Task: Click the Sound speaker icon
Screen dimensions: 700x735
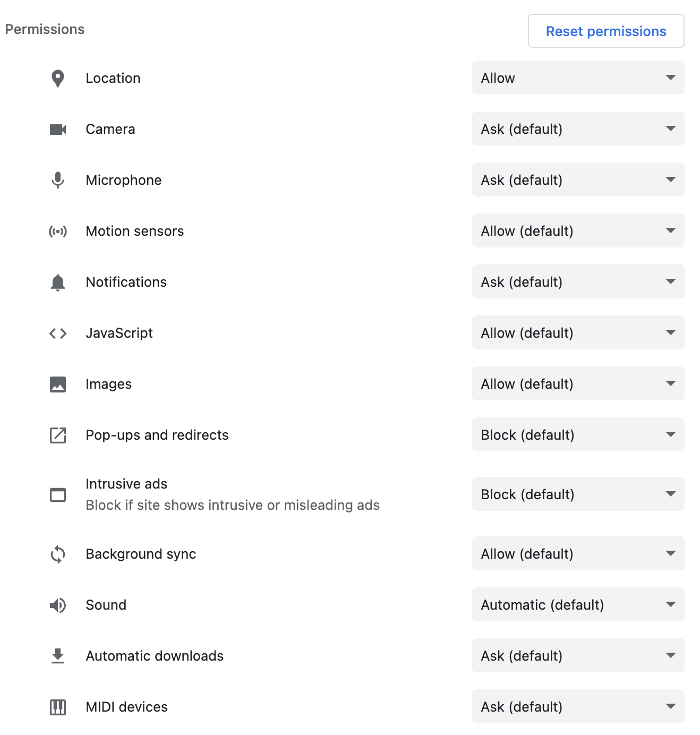Action: [58, 605]
